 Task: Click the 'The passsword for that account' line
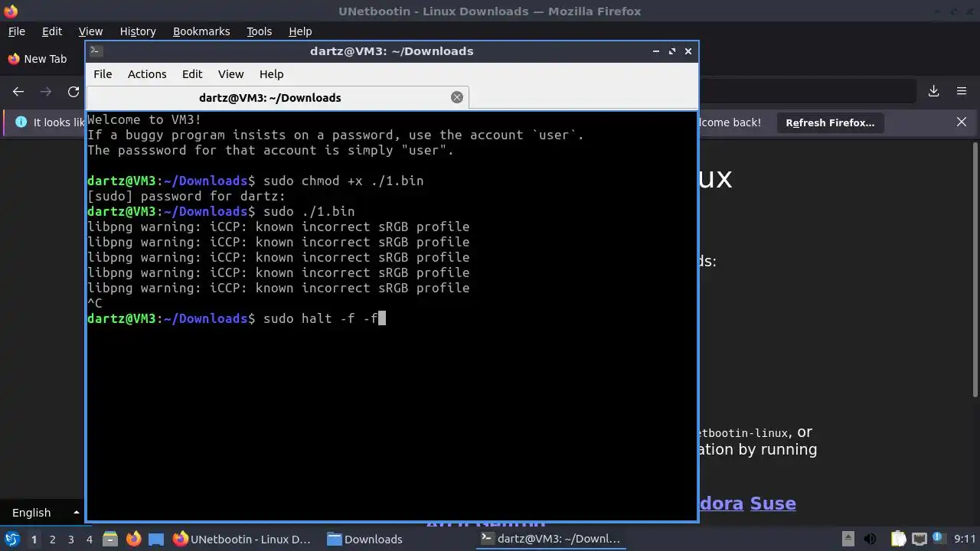[270, 150]
